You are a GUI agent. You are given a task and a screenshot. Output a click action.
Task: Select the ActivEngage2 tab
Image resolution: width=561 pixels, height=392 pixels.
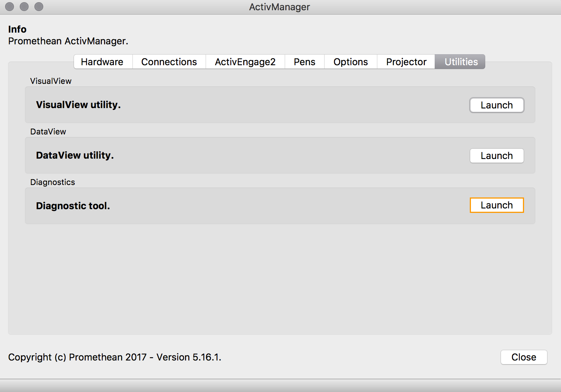[245, 62]
